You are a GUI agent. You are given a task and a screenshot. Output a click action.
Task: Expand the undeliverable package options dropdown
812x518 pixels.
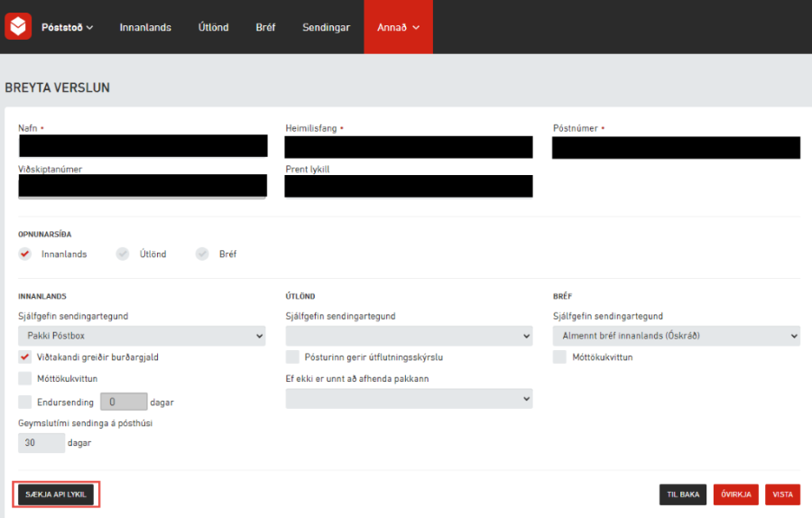(x=409, y=398)
